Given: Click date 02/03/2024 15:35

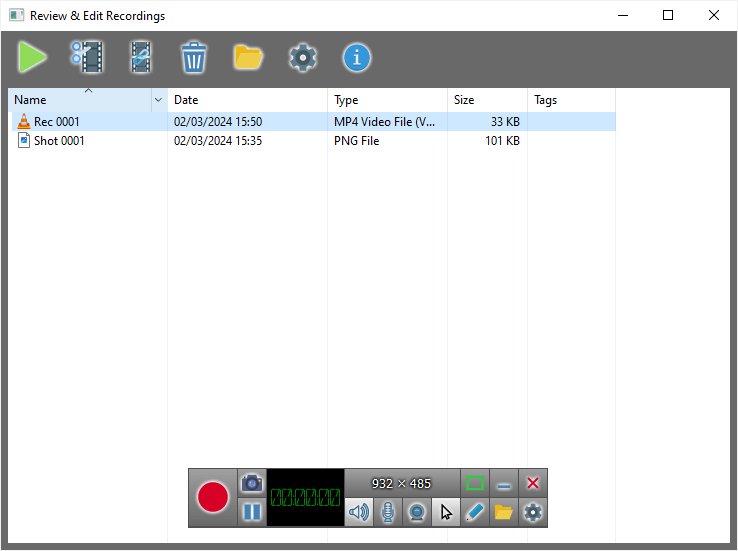Looking at the screenshot, I should coord(218,141).
